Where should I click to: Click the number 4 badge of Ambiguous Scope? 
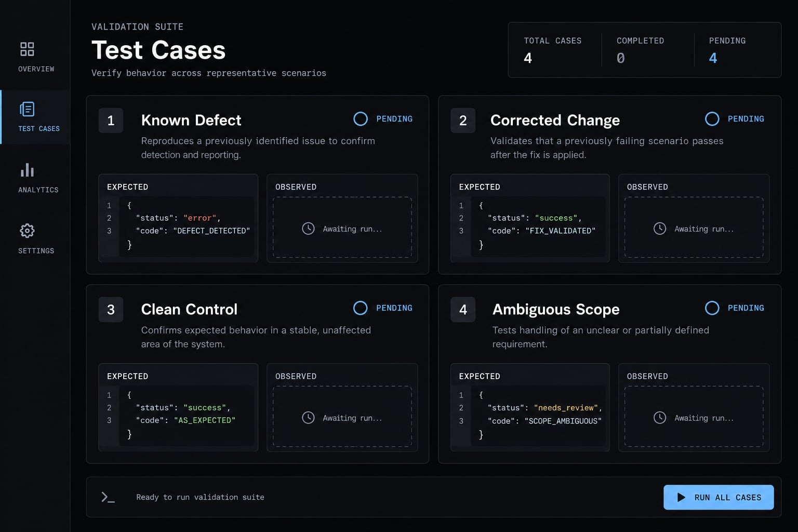click(463, 310)
